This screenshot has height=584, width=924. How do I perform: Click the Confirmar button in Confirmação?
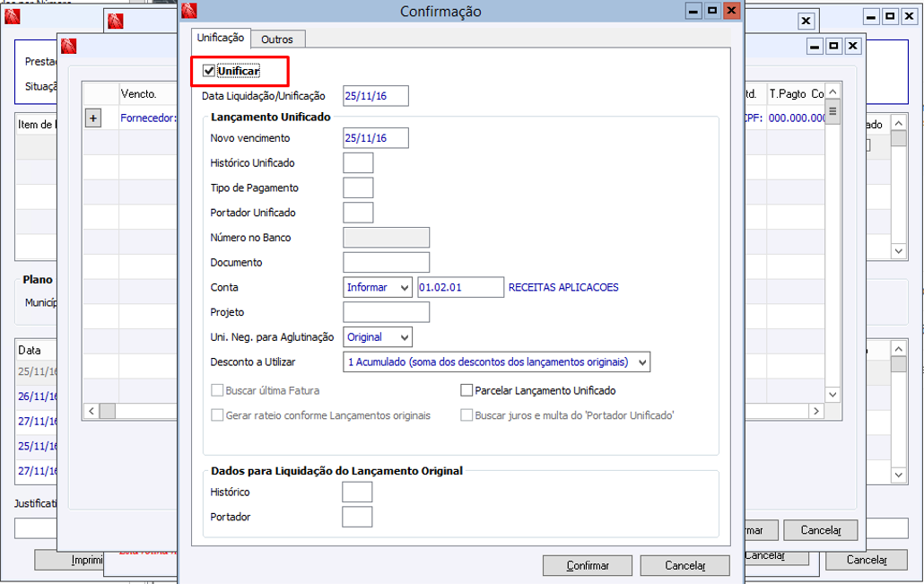click(x=587, y=565)
